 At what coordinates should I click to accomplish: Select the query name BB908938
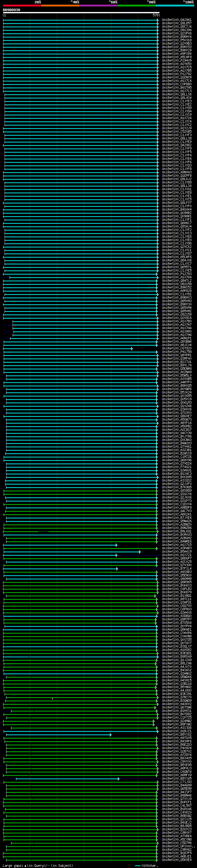click(x=11, y=10)
